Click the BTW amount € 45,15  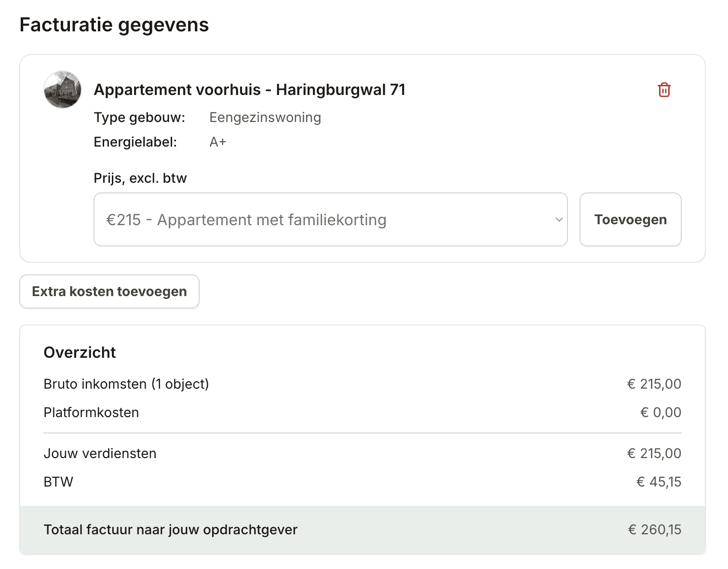coord(659,482)
